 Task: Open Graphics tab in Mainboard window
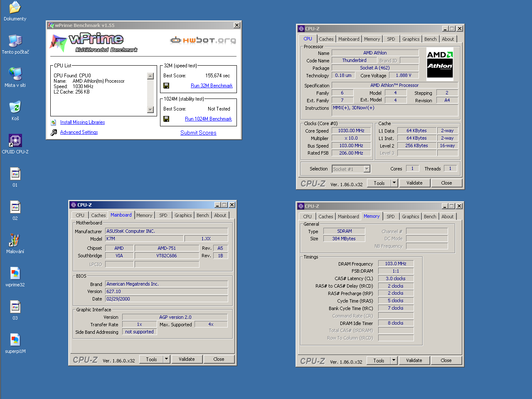[183, 215]
